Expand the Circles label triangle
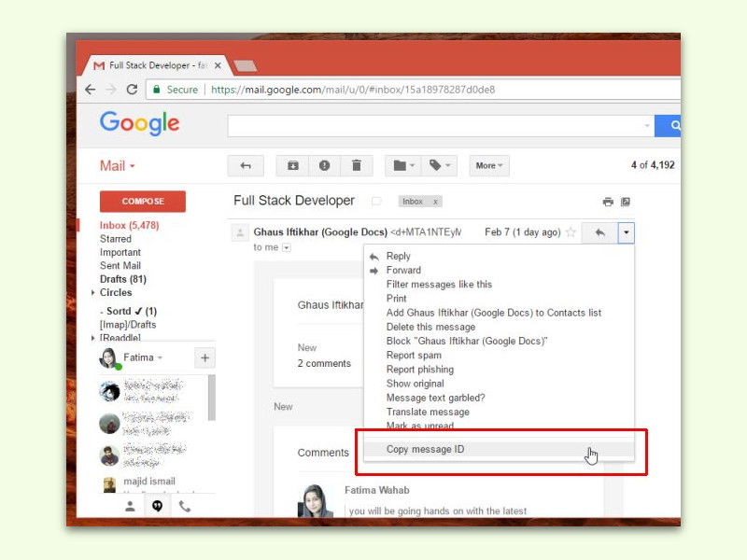747x560 pixels. coord(92,292)
